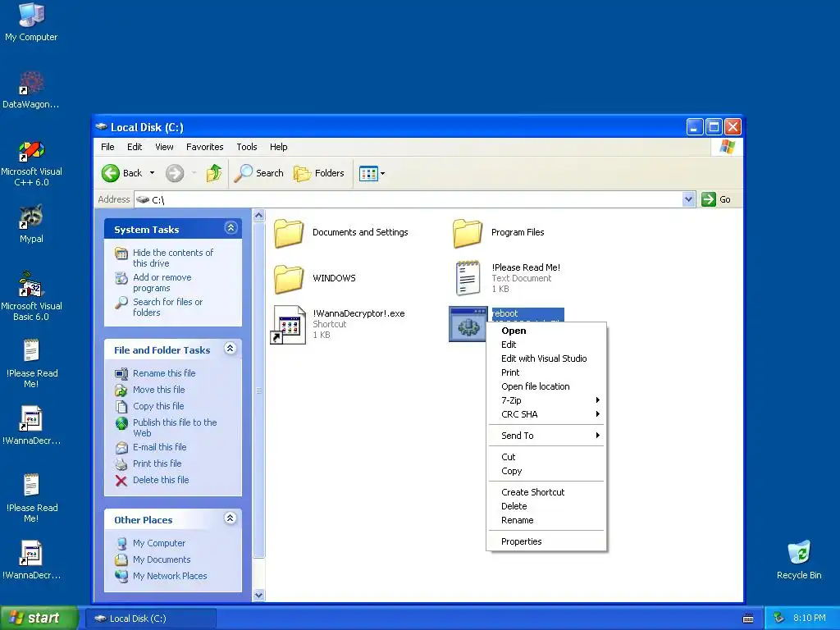The image size is (840, 630).
Task: Collapse the System Tasks section
Action: pos(231,228)
